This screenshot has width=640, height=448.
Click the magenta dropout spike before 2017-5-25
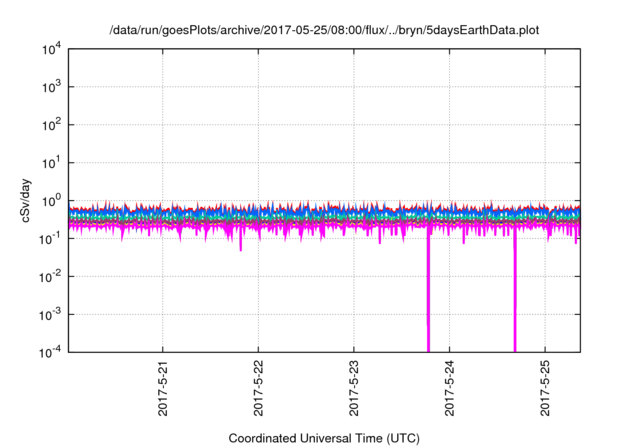(x=515, y=290)
